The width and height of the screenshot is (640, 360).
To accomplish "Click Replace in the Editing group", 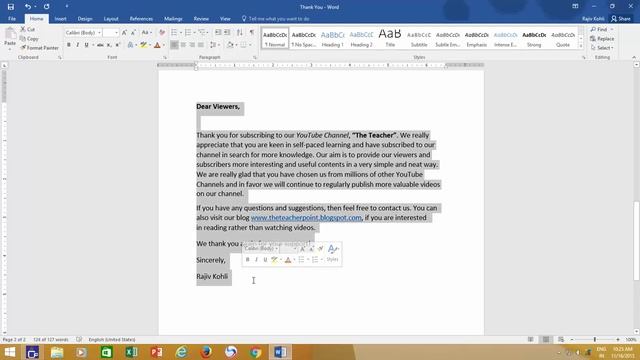I will click(x=602, y=39).
